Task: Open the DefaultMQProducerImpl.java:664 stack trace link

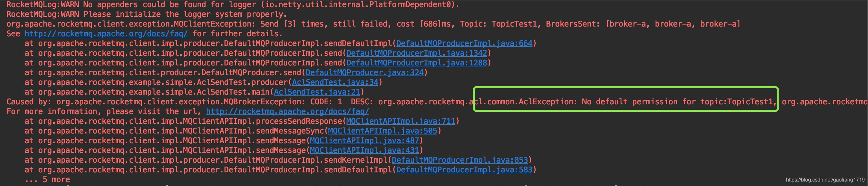Action: (464, 43)
